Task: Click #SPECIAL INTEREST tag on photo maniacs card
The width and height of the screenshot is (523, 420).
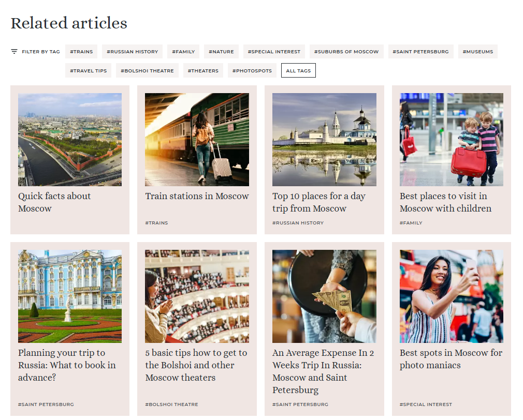Action: 426,404
